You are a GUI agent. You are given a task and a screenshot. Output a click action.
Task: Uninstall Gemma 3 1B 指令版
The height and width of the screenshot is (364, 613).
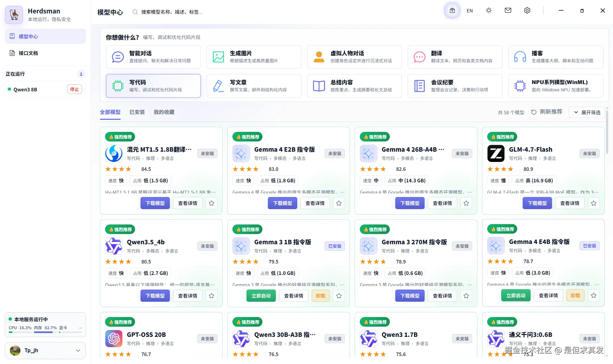coord(321,296)
